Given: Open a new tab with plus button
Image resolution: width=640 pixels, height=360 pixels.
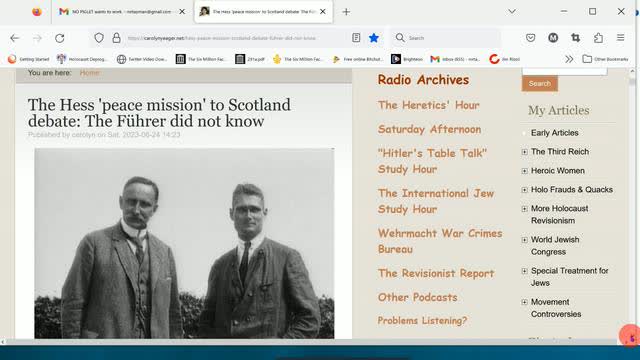Looking at the screenshot, I should [x=346, y=12].
